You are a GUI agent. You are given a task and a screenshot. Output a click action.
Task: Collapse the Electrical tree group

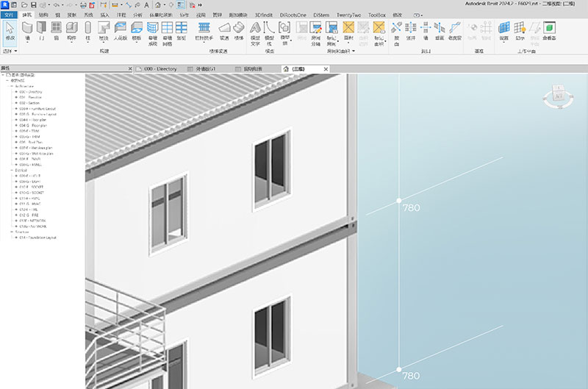[x=12, y=170]
